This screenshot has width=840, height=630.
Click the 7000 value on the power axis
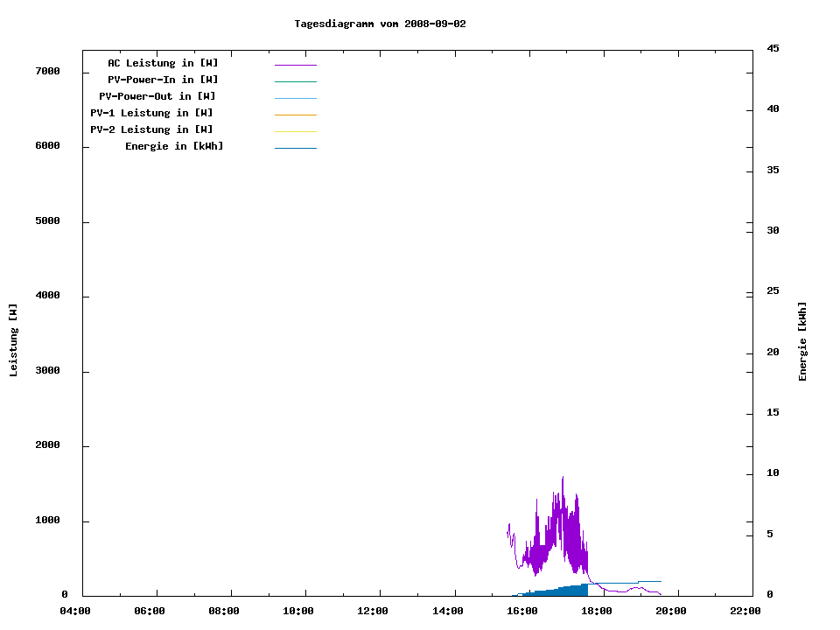tap(48, 71)
